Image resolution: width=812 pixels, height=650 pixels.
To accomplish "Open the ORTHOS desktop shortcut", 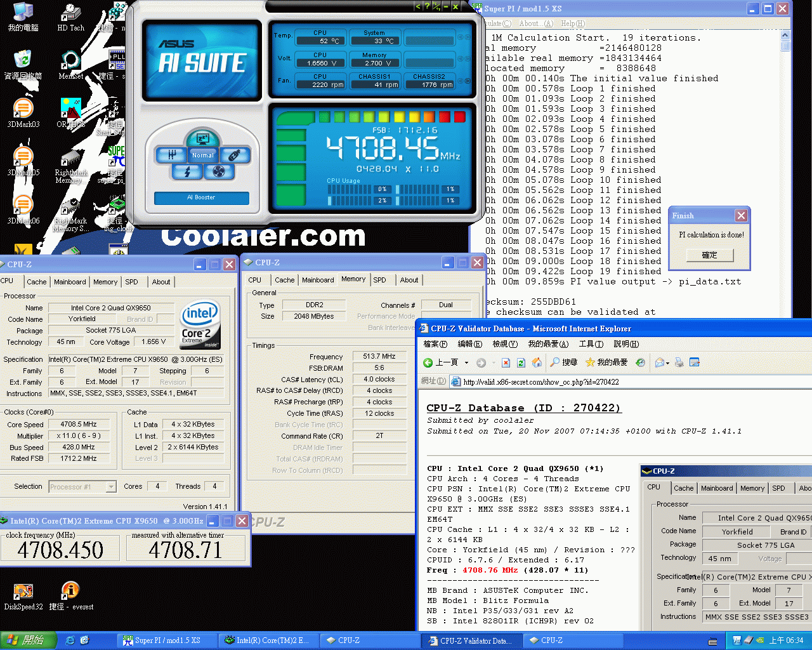I will click(70, 113).
